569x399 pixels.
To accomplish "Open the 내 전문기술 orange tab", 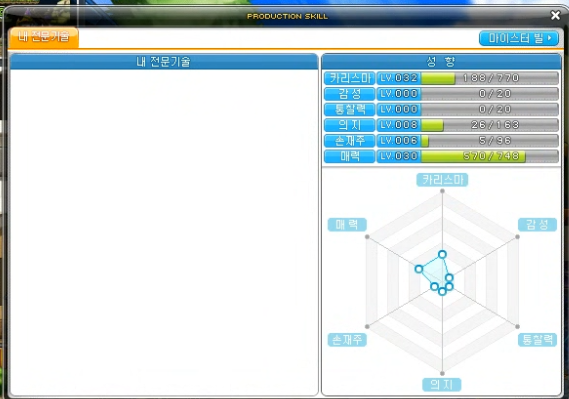I will click(44, 37).
